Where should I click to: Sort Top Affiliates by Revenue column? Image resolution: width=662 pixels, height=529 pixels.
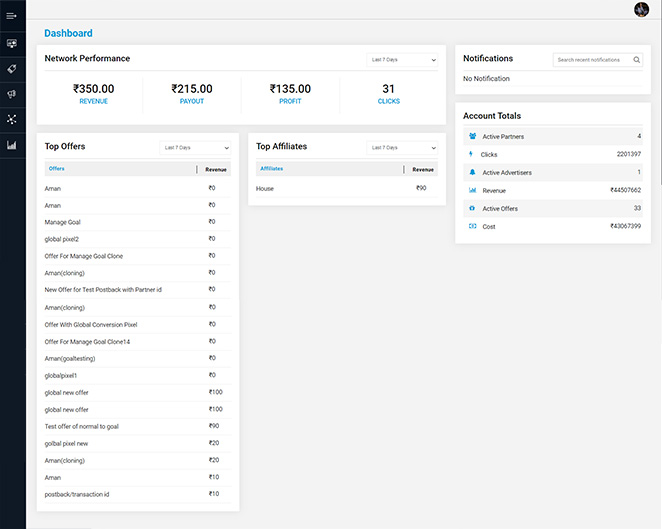click(423, 169)
